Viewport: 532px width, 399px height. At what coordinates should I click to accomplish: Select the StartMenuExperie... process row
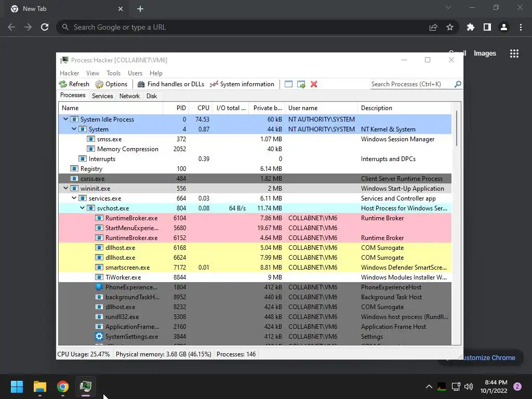(x=255, y=228)
